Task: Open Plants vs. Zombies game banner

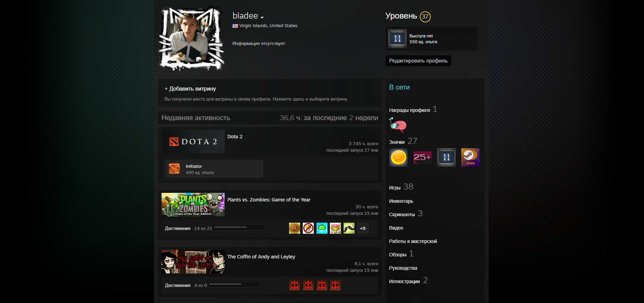Action: tap(193, 205)
